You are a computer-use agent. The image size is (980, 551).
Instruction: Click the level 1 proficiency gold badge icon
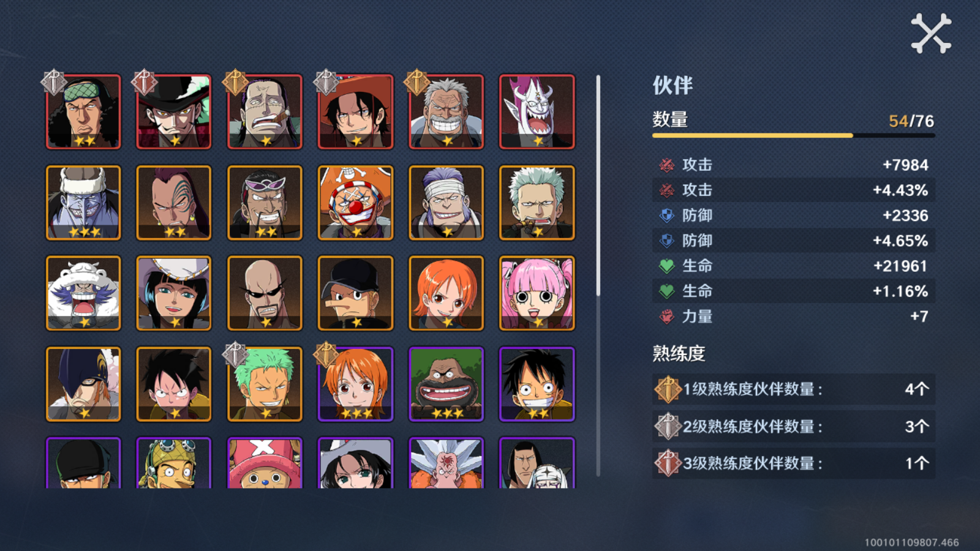(x=668, y=389)
